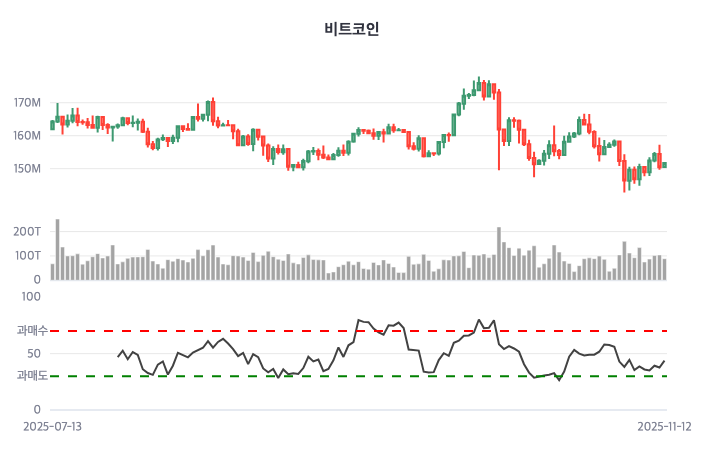Click the tallest volume bar at far left
The height and width of the screenshot is (450, 704).
(58, 249)
